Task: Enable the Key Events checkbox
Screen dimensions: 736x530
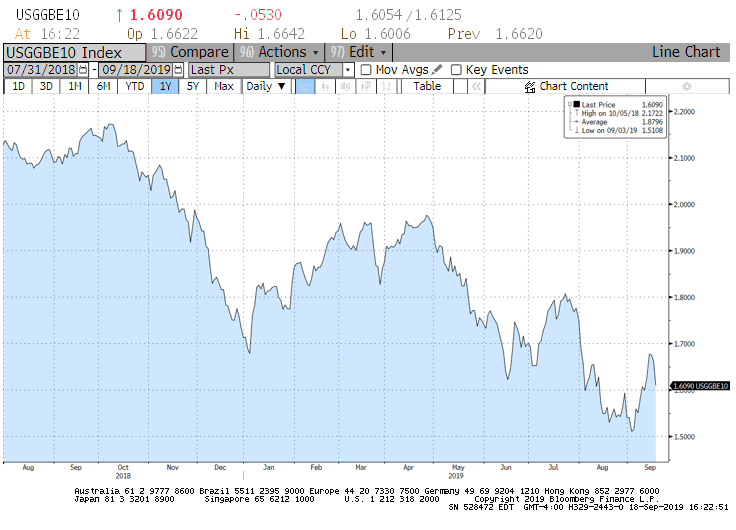Action: 456,70
